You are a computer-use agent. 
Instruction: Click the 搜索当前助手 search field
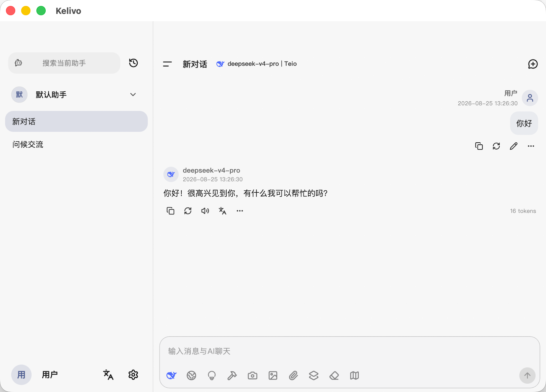pos(64,63)
